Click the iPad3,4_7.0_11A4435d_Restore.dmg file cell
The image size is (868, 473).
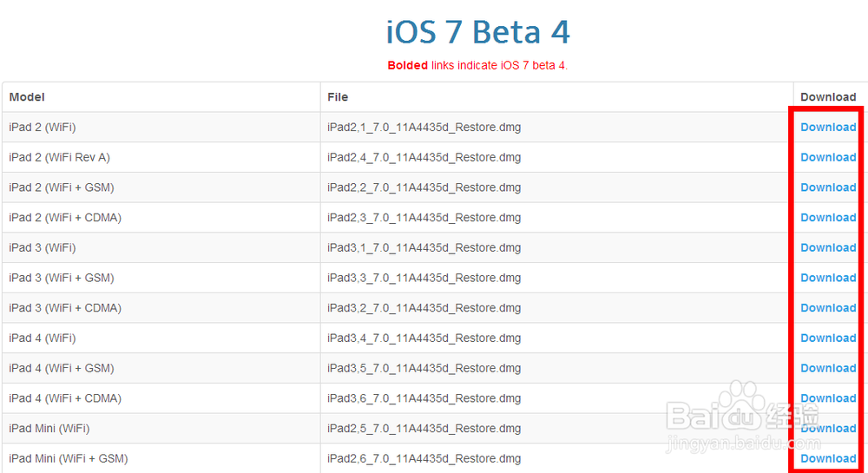424,338
